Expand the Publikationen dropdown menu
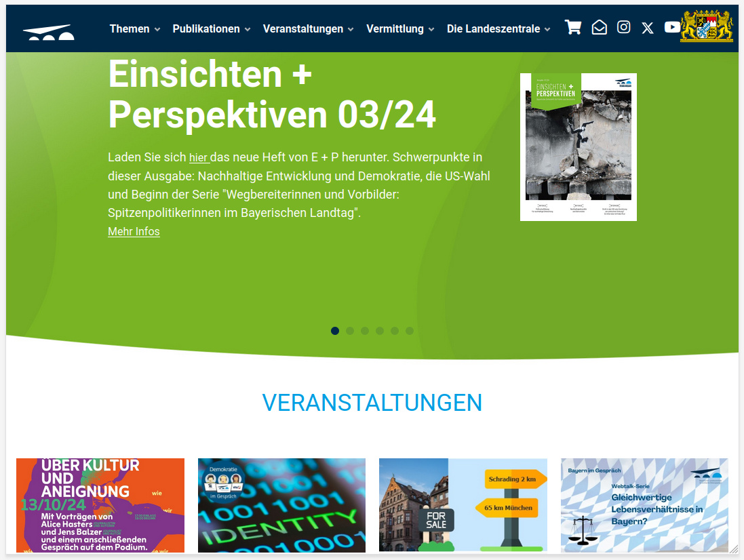The height and width of the screenshot is (560, 744). click(212, 28)
